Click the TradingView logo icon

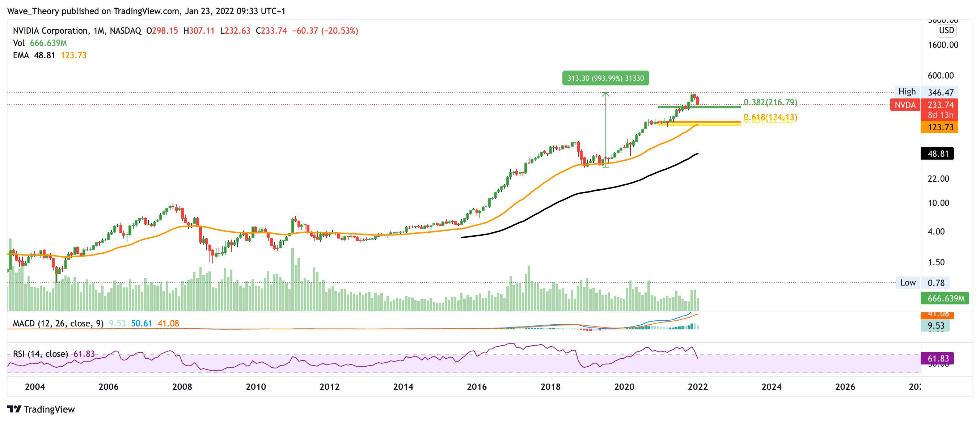(14, 409)
